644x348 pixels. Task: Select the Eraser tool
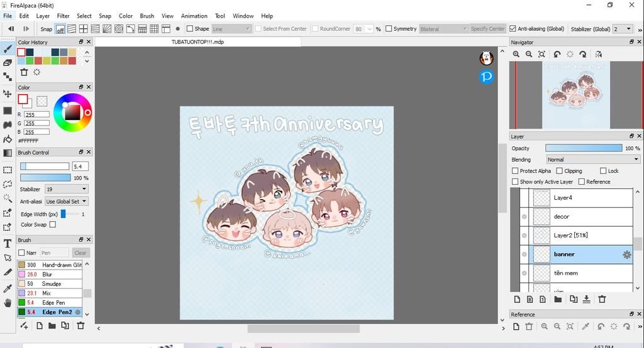pos(8,63)
